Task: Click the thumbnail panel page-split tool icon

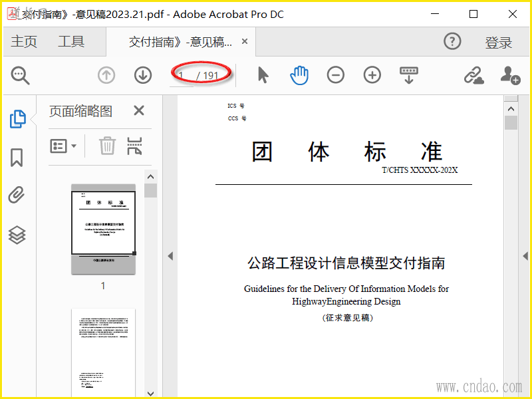Action: [x=134, y=146]
